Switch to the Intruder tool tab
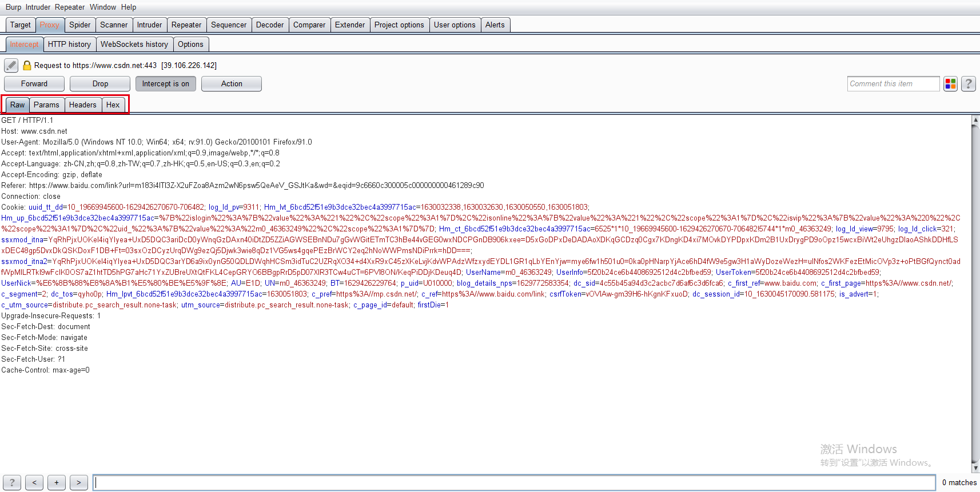 [149, 25]
